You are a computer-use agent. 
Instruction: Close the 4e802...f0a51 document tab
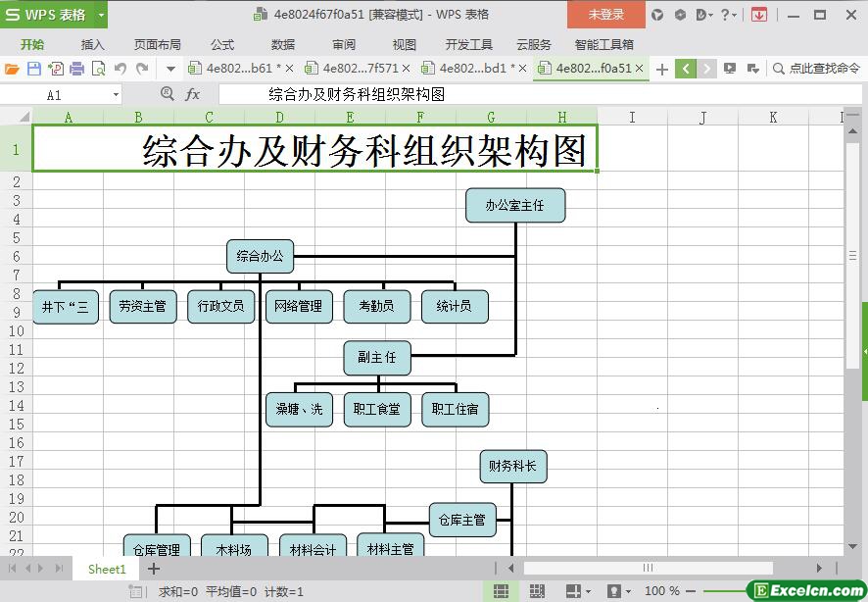(640, 68)
